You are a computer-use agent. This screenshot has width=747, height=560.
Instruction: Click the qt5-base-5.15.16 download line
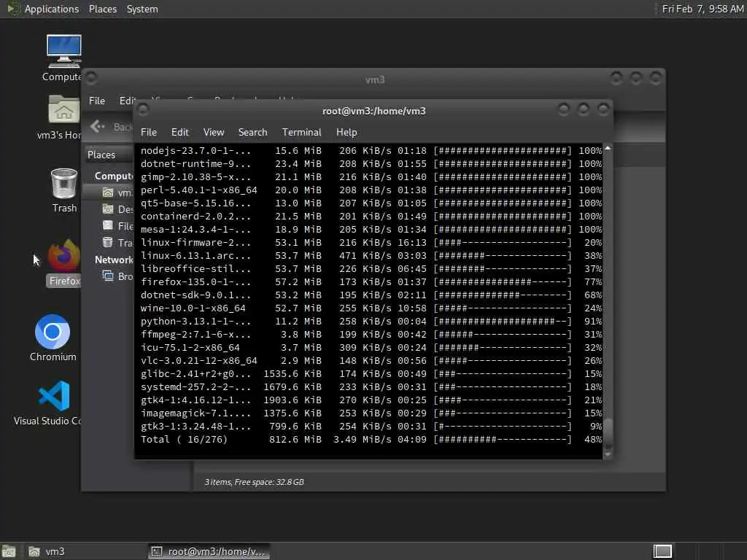tap(371, 203)
